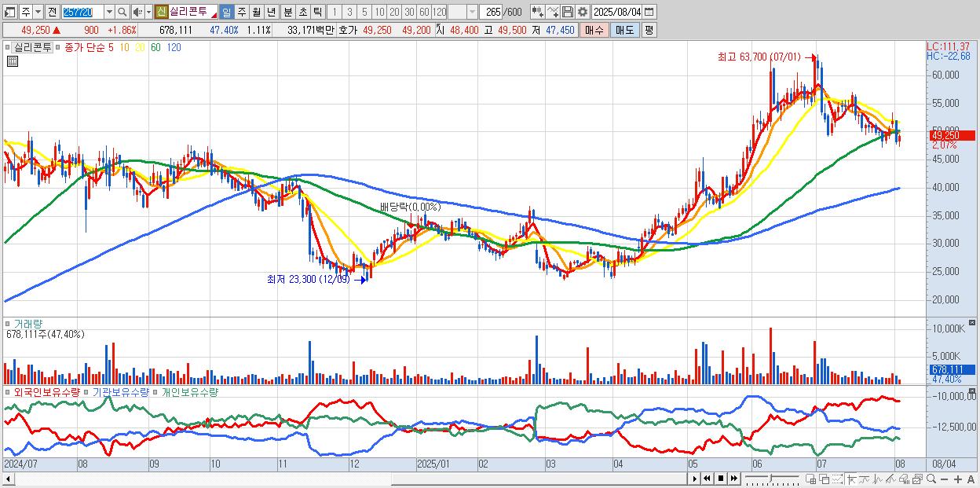Click the chart window picture icon
The width and height of the screenshot is (980, 488).
point(917,479)
